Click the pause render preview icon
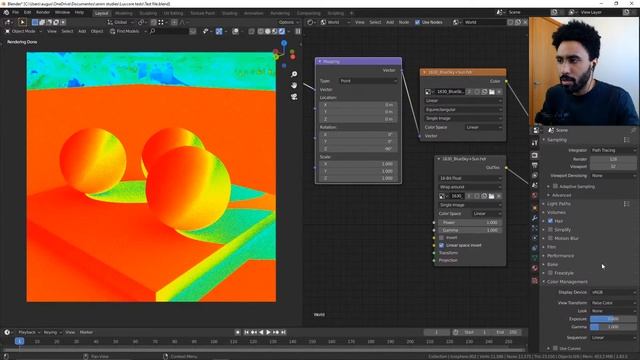 (298, 31)
